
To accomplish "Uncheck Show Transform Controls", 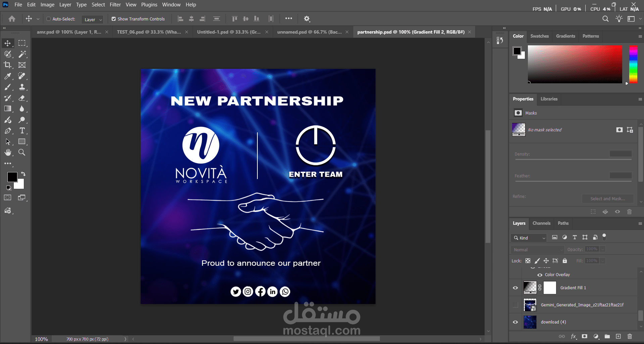I will tap(114, 19).
